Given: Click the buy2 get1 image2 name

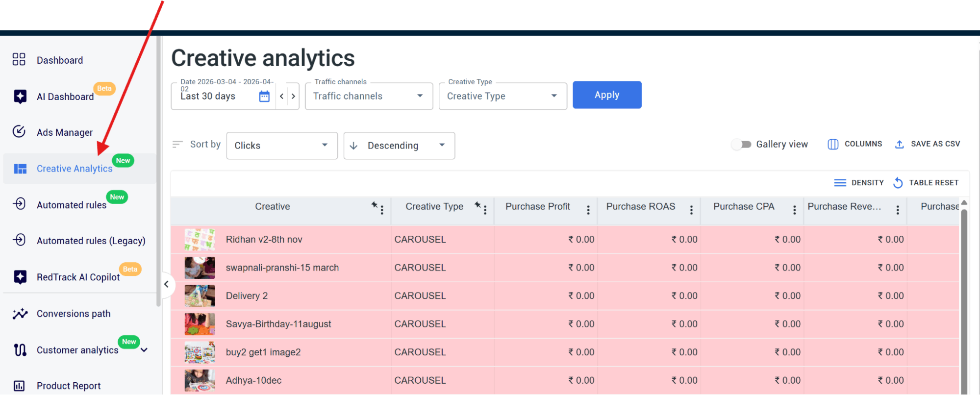Looking at the screenshot, I should pos(263,352).
